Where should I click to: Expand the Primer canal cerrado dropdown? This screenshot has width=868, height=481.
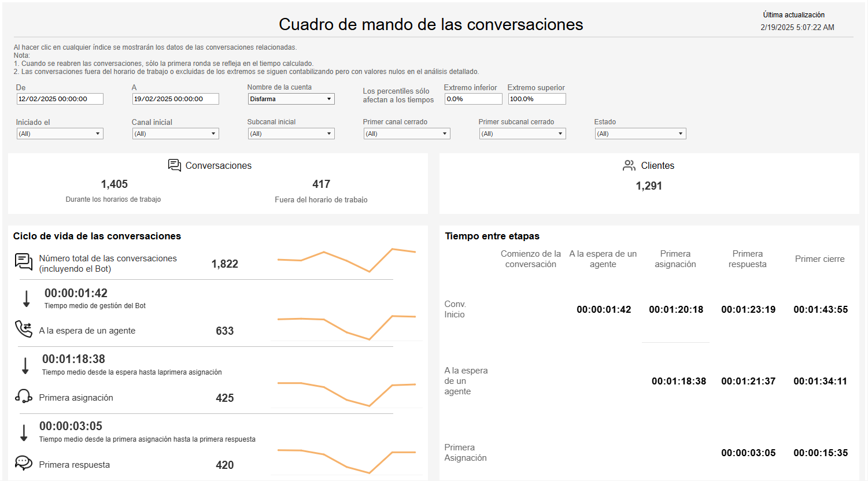click(x=407, y=134)
